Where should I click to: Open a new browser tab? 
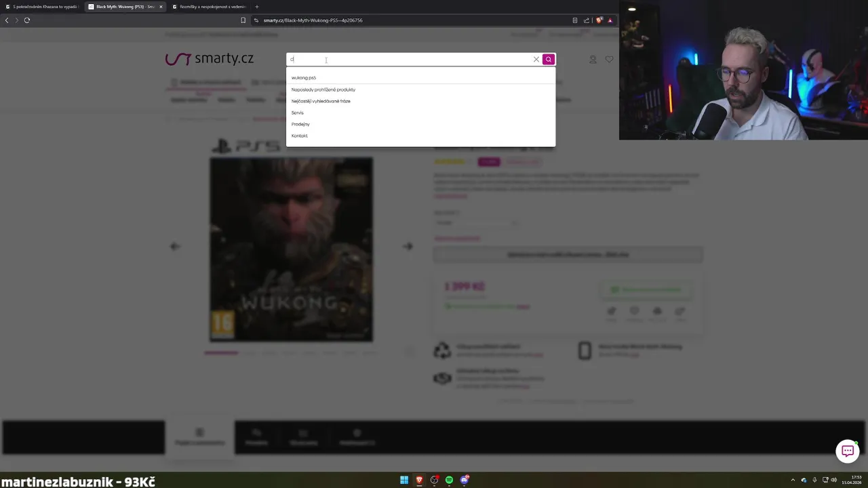(x=256, y=7)
